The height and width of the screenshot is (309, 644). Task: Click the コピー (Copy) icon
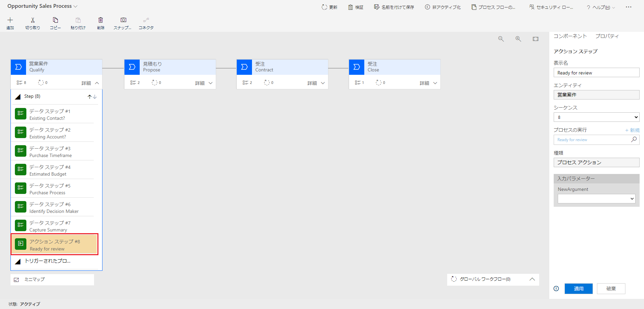coord(55,20)
